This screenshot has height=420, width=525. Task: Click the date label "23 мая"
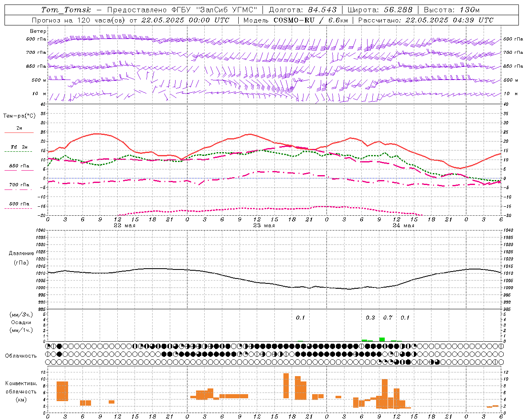(264, 226)
